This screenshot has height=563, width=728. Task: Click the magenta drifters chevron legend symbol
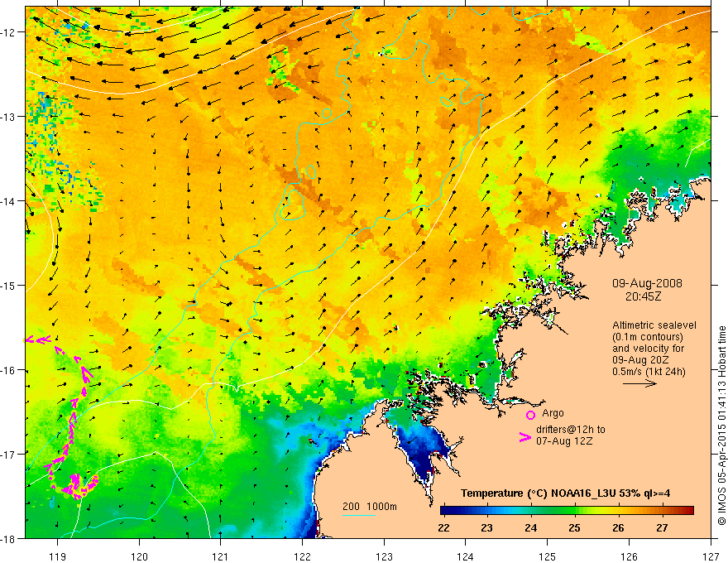(x=524, y=437)
